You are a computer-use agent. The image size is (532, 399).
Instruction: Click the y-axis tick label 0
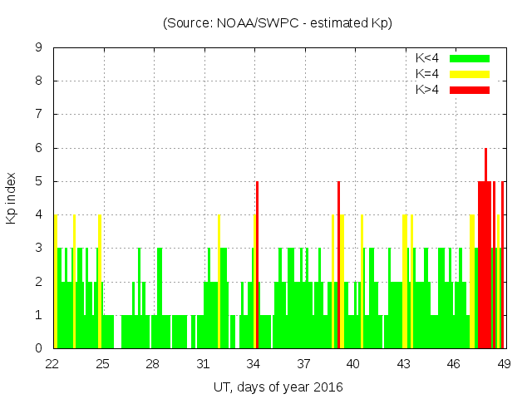tap(38, 348)
